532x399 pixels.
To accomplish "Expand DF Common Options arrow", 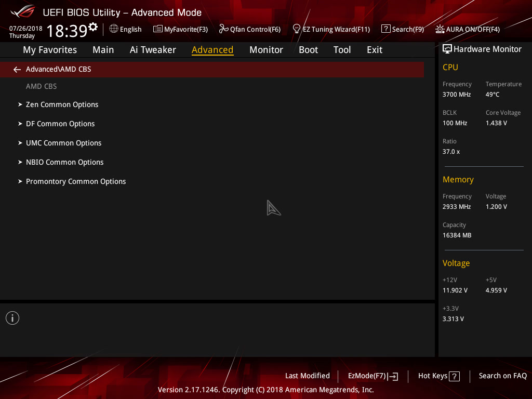I will pos(20,124).
